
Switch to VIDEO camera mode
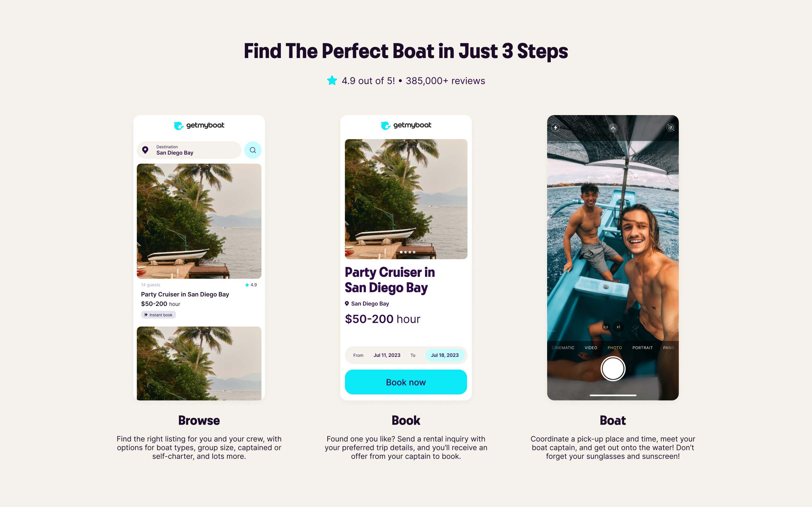click(590, 348)
